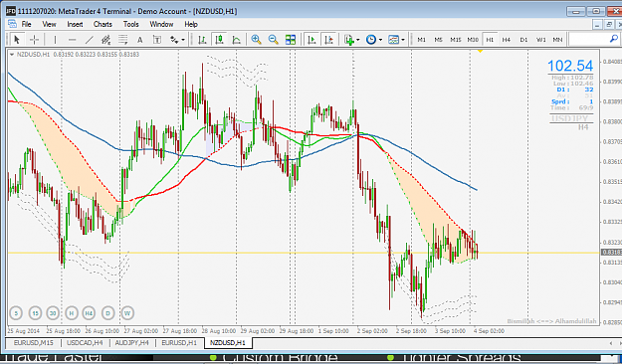Select the crosshair tool
This screenshot has height=364, width=622.
pos(34,39)
